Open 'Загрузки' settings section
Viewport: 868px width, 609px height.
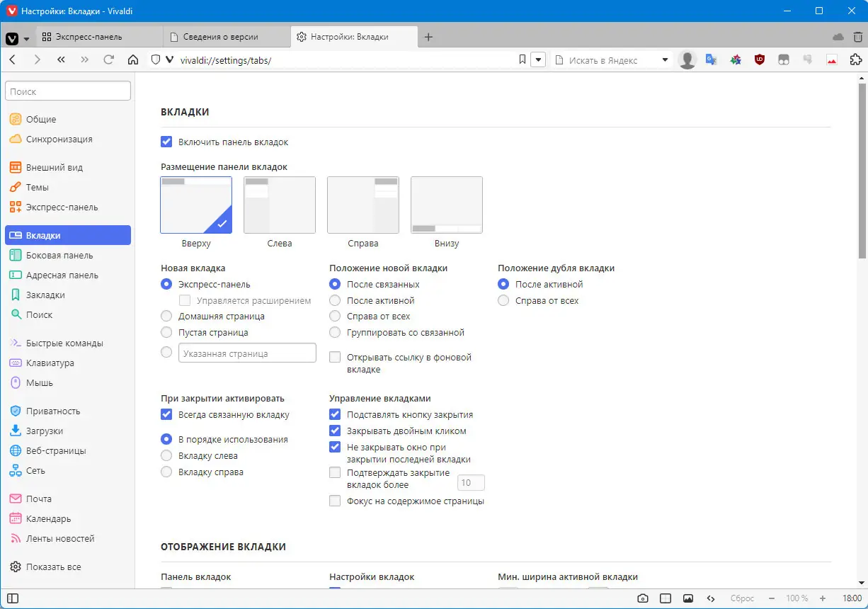(x=68, y=431)
